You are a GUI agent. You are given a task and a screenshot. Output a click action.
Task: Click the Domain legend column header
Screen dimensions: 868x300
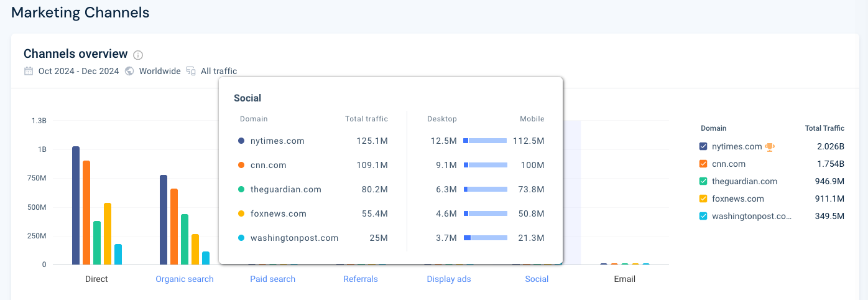click(713, 128)
